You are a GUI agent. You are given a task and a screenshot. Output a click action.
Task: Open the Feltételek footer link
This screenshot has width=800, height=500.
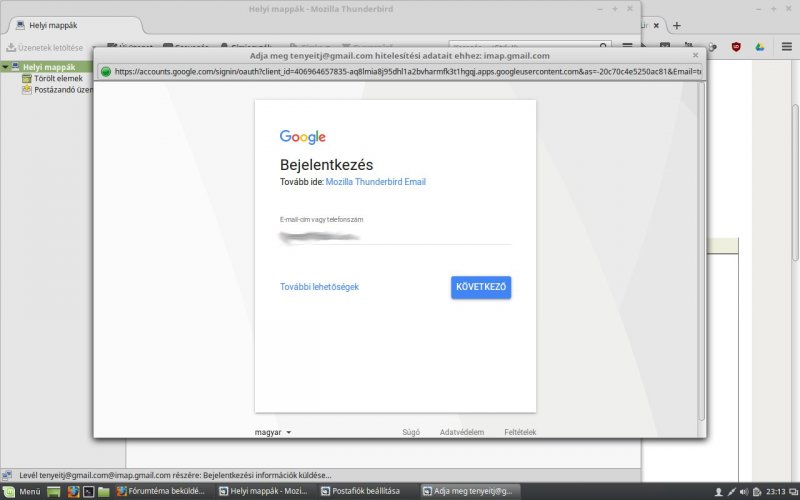click(x=520, y=432)
